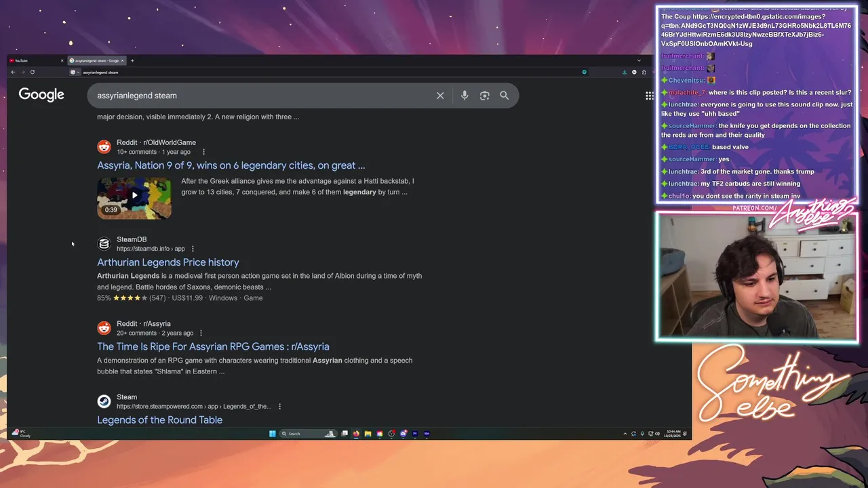Clear the search box with the X icon
868x488 pixels.
coord(440,96)
